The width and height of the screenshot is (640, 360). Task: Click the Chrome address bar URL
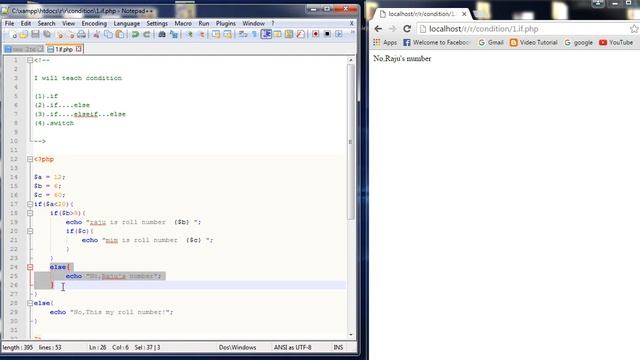(x=483, y=29)
